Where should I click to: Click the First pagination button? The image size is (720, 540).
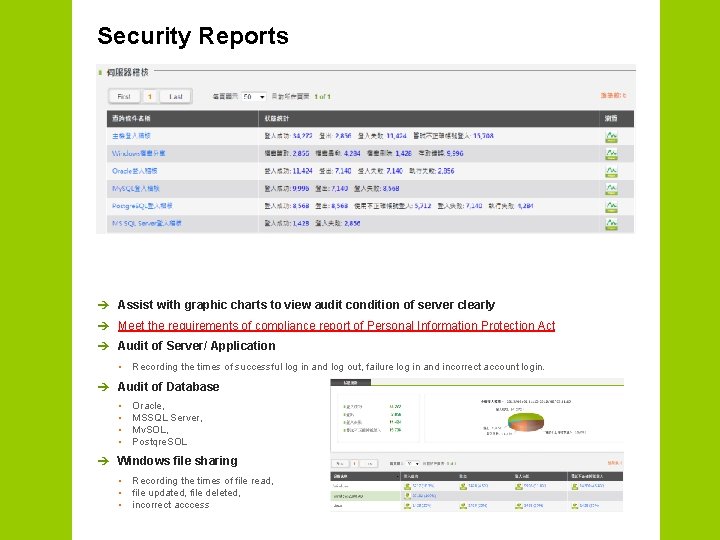[x=124, y=96]
